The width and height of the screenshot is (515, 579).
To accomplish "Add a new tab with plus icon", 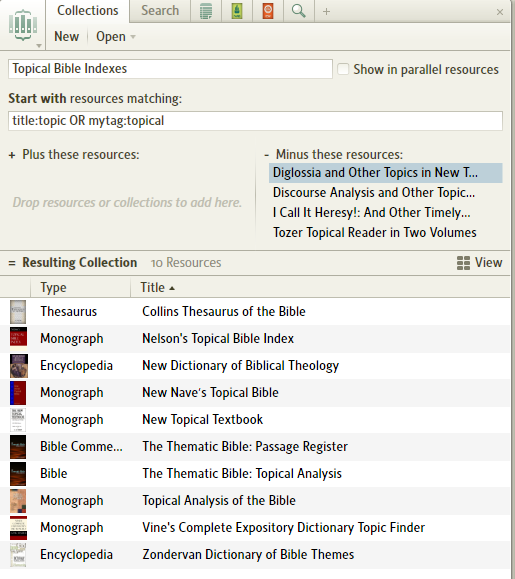I will (x=326, y=12).
